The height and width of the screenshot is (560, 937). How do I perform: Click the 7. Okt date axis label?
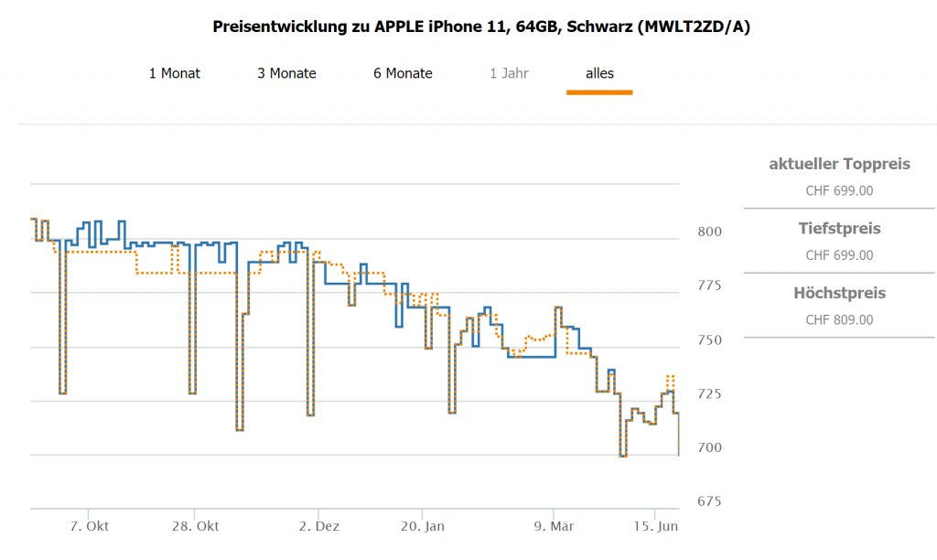pyautogui.click(x=90, y=526)
